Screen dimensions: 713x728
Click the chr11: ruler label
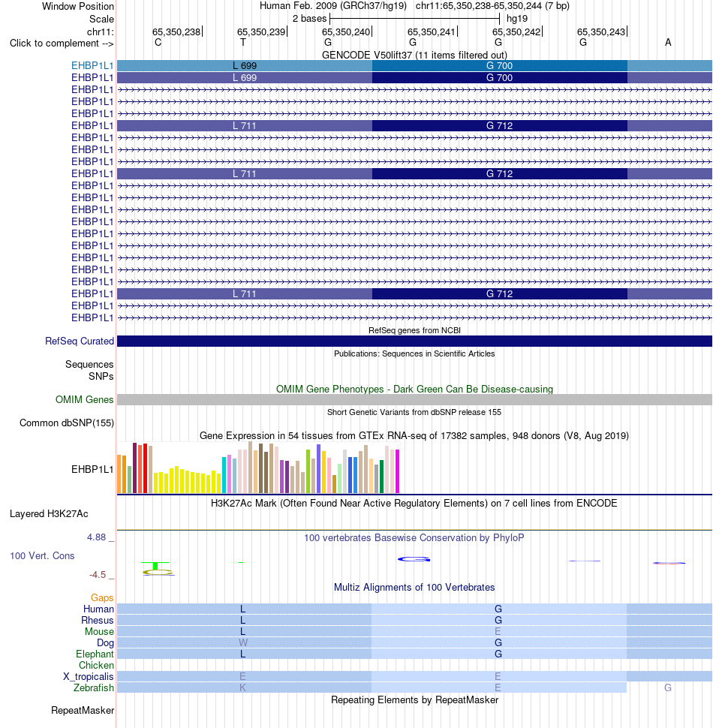(x=100, y=32)
